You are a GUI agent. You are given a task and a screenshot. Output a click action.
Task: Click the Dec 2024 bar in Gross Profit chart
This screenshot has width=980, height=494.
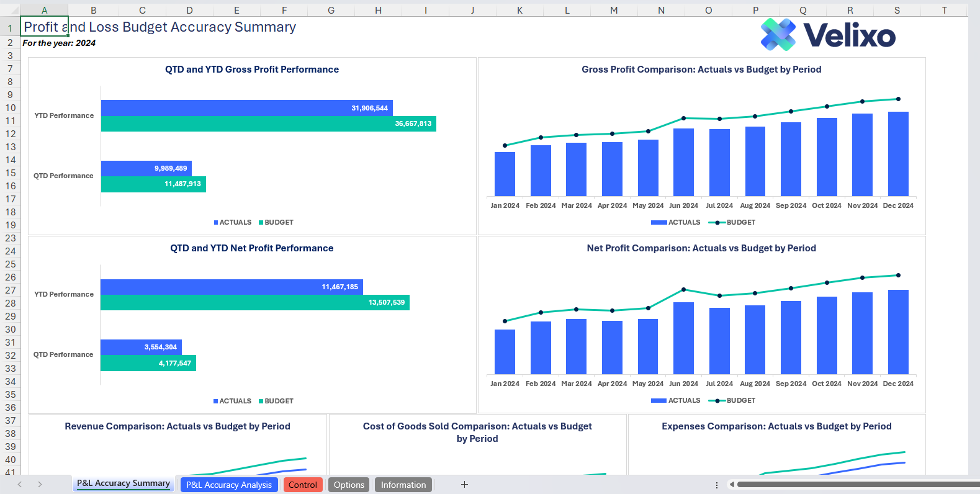click(898, 154)
